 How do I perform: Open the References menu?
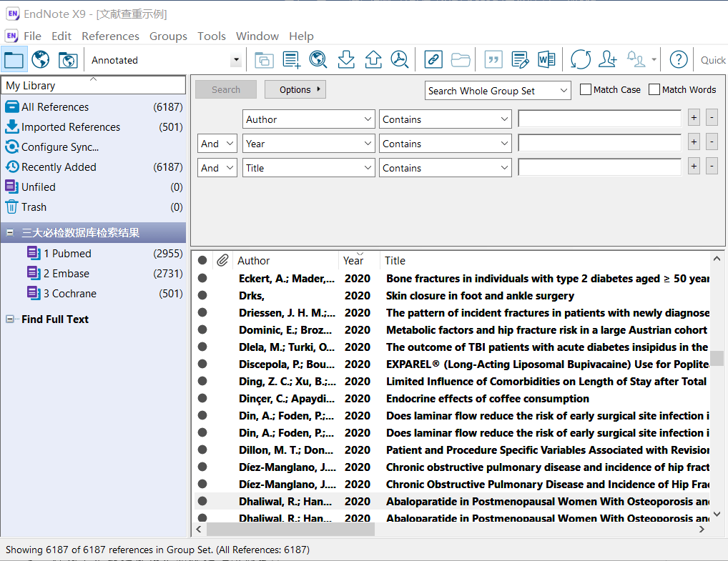(110, 36)
